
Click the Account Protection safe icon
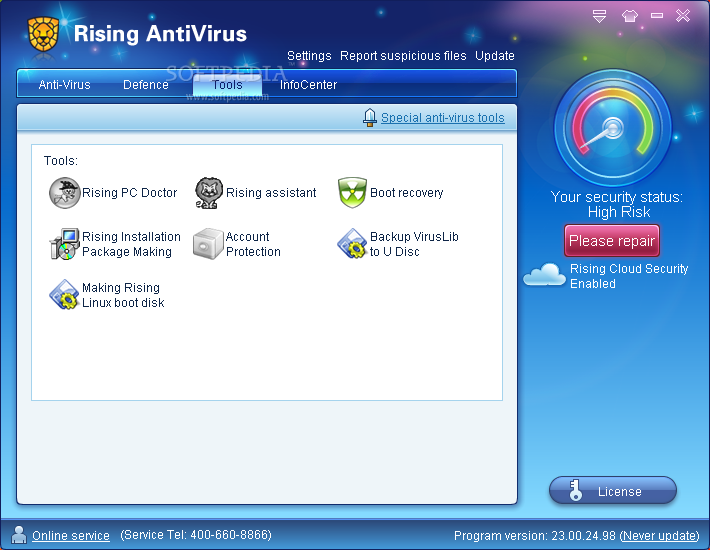(x=208, y=244)
